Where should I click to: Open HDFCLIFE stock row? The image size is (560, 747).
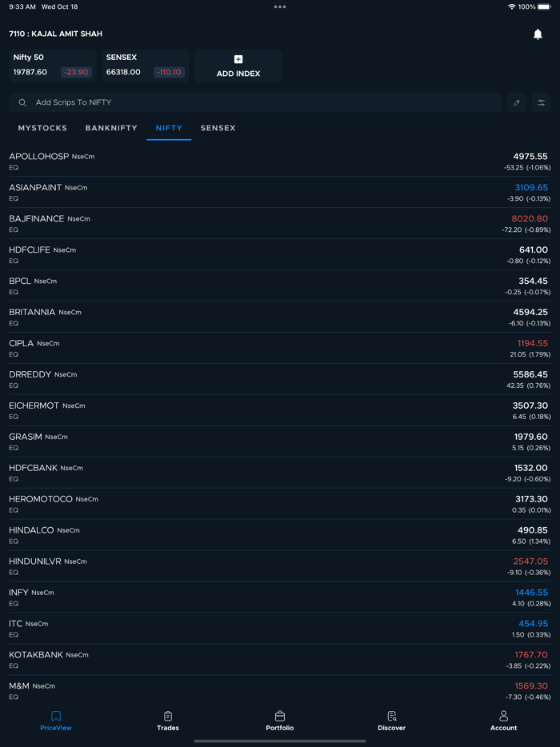(x=280, y=255)
